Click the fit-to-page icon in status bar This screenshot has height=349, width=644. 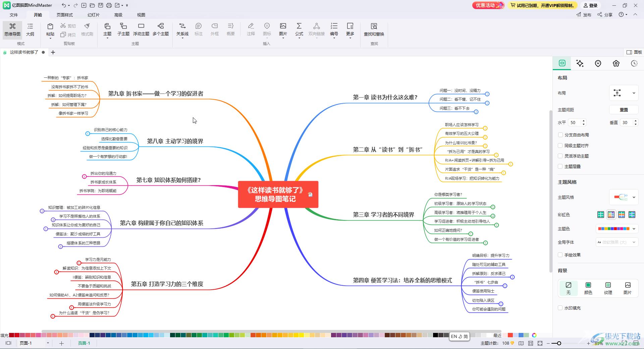(531, 343)
